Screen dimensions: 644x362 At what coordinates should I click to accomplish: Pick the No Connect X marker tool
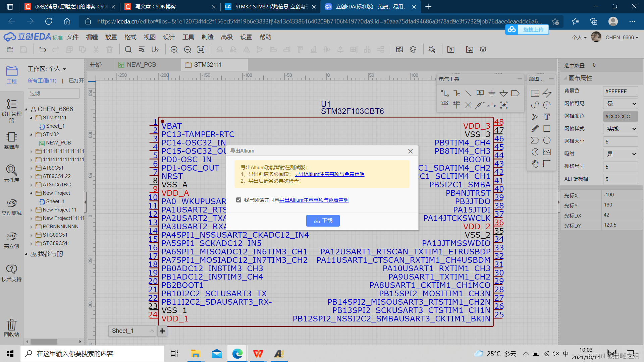click(468, 105)
